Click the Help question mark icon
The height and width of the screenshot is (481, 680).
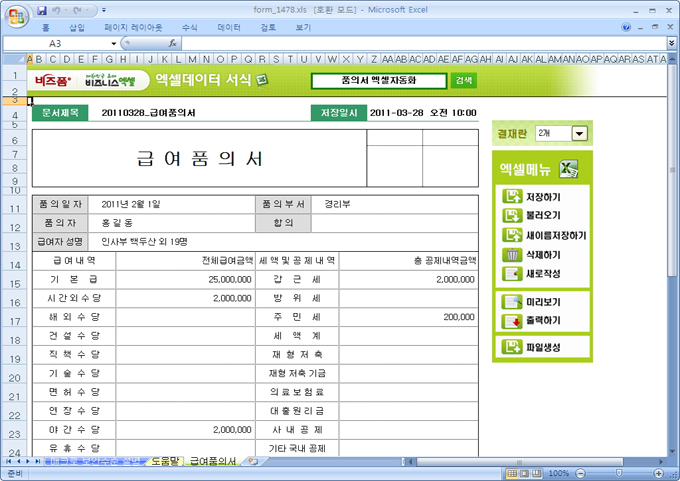626,27
